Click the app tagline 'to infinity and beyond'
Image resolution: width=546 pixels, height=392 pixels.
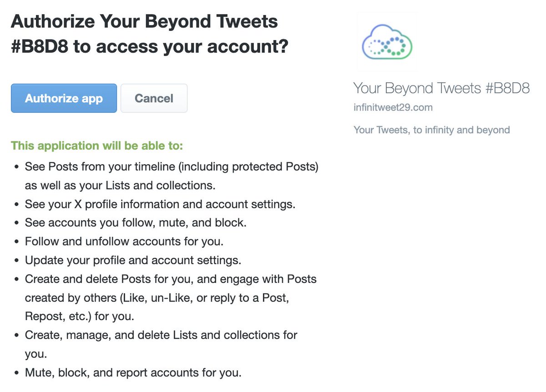[461, 130]
